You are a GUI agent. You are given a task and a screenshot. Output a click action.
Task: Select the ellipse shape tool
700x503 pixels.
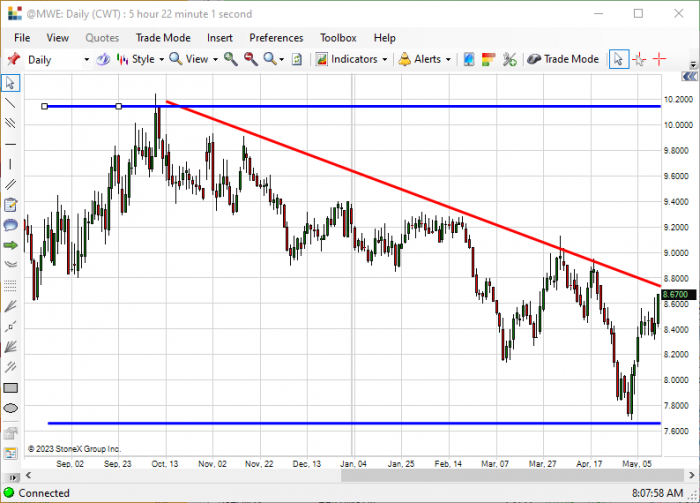10,408
